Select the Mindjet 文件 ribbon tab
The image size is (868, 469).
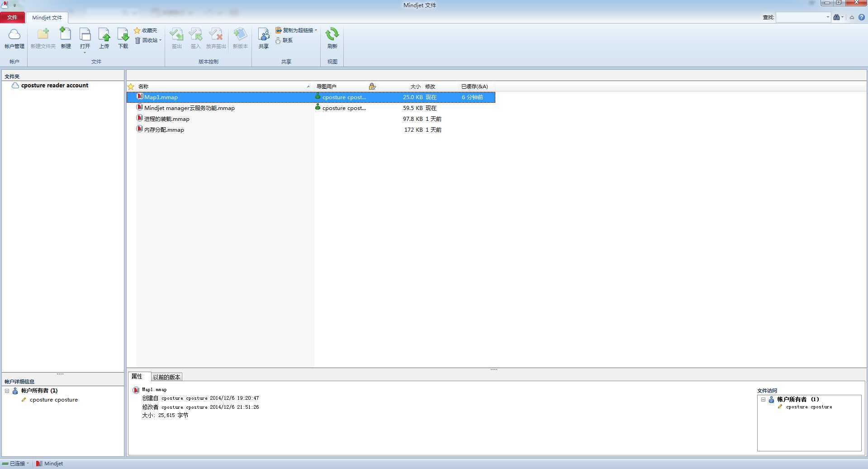47,18
